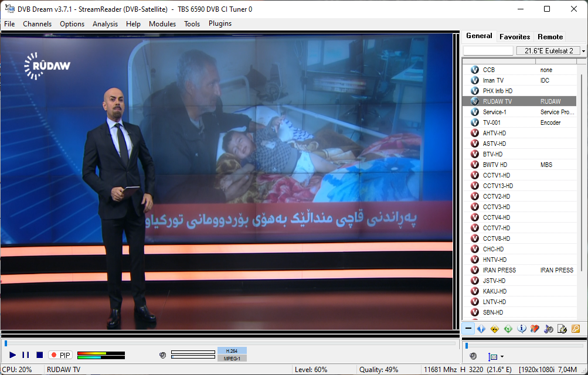
Task: Switch to the Remote tab
Action: tap(550, 37)
